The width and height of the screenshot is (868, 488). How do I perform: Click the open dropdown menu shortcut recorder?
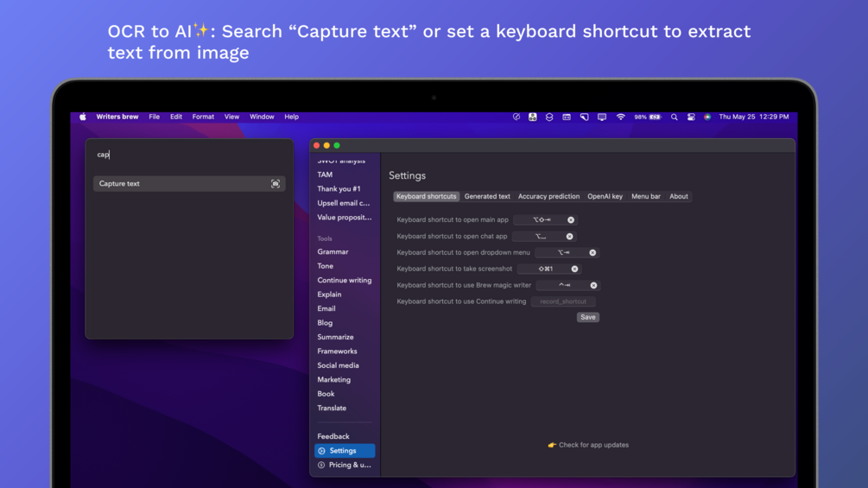pos(567,253)
